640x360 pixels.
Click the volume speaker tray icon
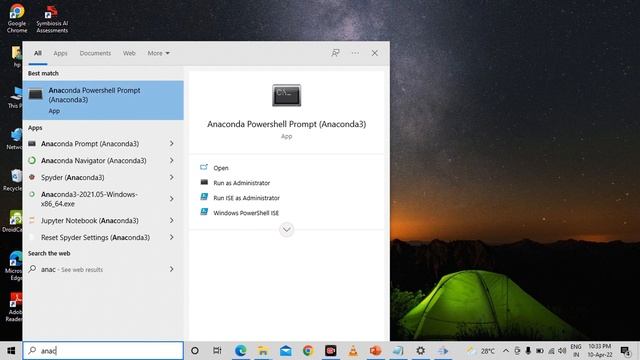click(562, 351)
